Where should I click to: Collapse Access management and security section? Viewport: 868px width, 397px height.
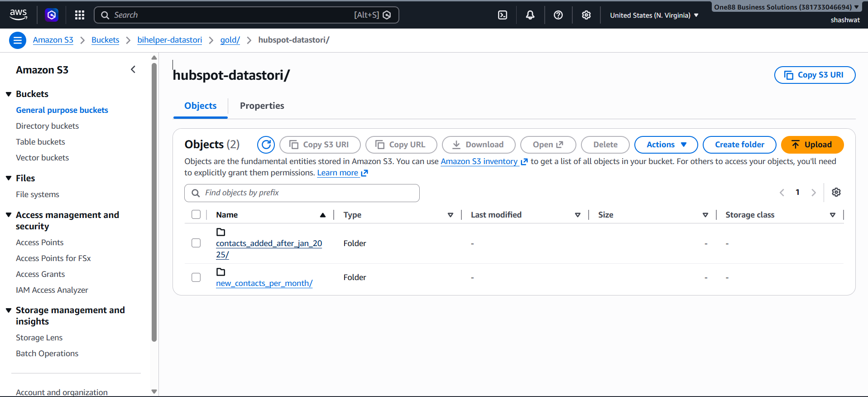tap(9, 215)
